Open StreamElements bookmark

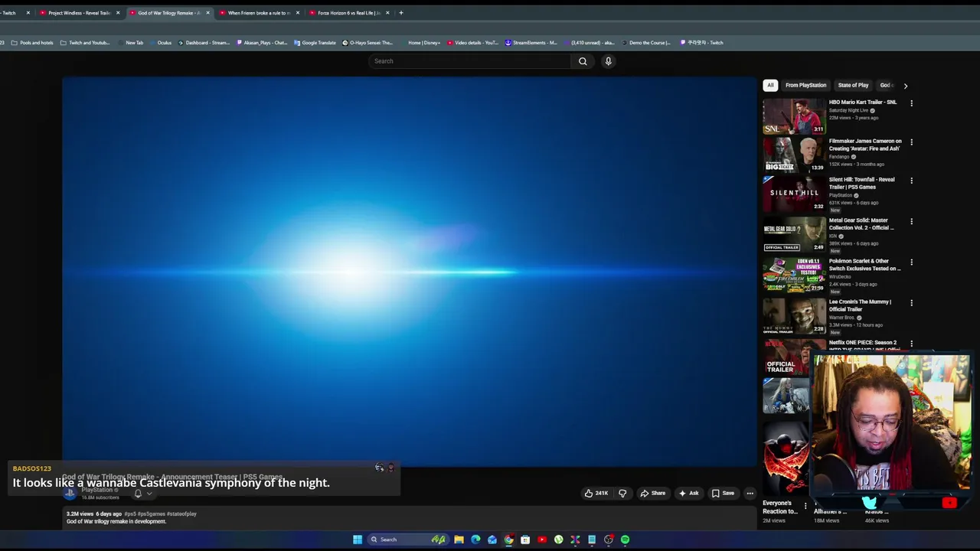[531, 43]
